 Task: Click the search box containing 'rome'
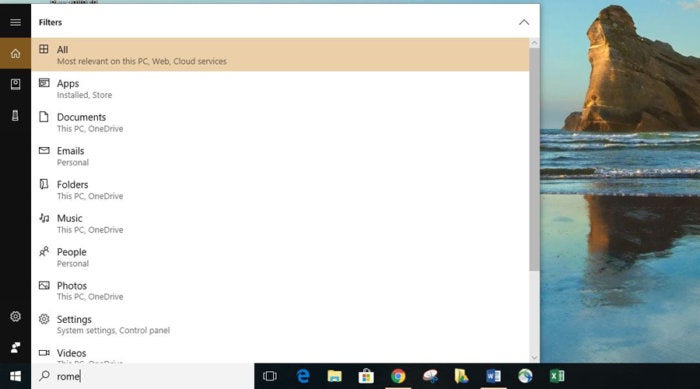(142, 376)
